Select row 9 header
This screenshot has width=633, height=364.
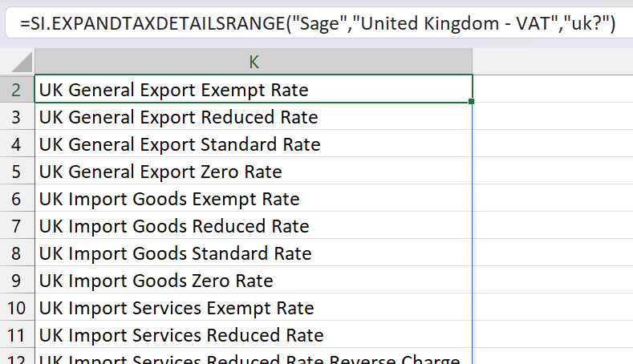(x=17, y=281)
